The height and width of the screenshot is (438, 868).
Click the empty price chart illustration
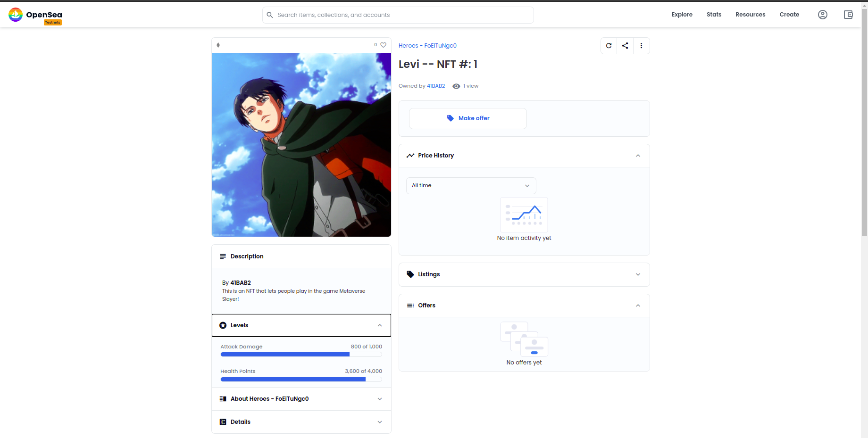[x=524, y=215]
